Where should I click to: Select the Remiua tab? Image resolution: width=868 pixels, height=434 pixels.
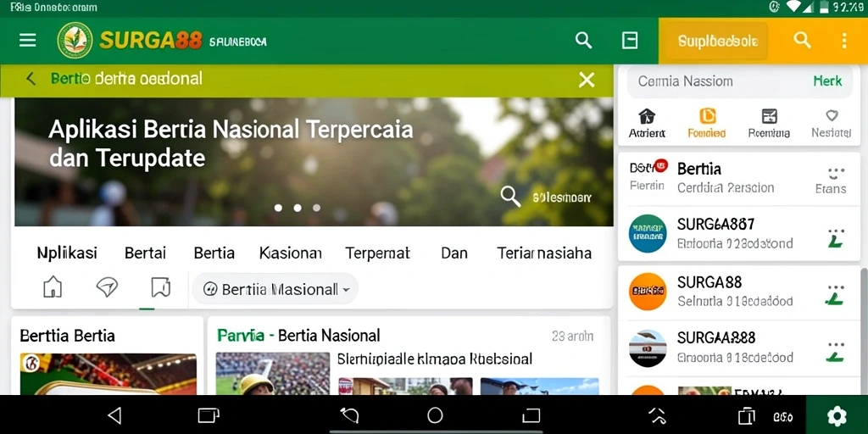pyautogui.click(x=769, y=123)
